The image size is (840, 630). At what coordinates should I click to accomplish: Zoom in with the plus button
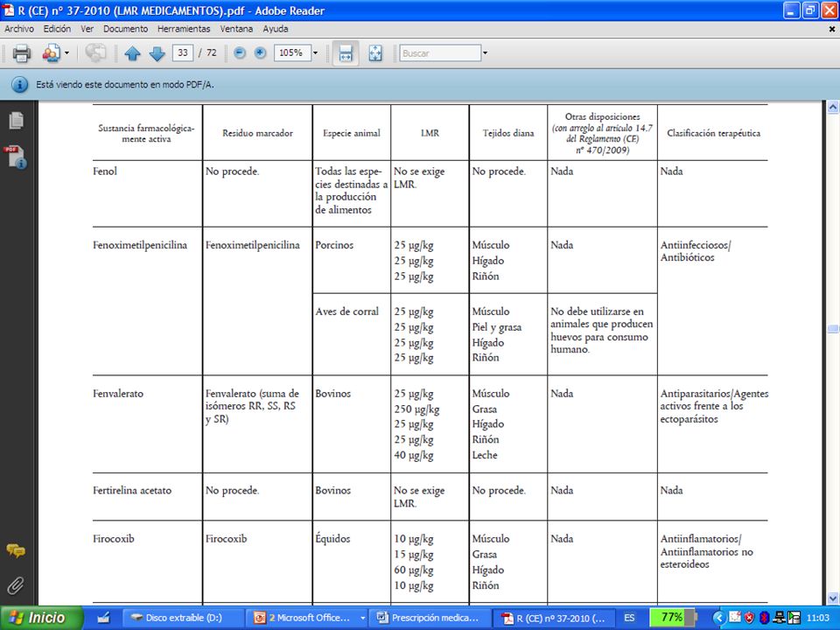coord(261,52)
